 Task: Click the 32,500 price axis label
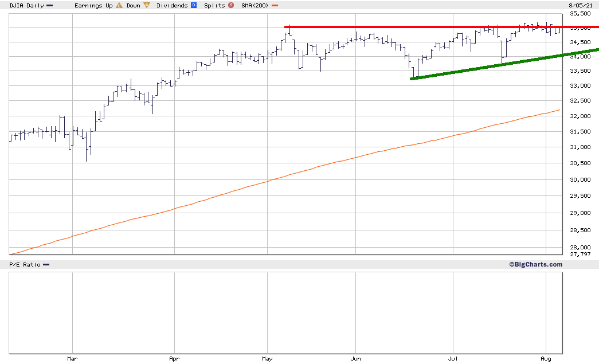pos(580,100)
